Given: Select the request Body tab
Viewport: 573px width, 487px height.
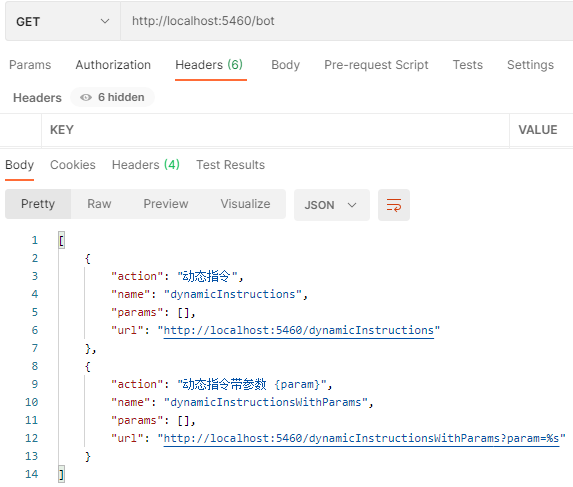Looking at the screenshot, I should tap(285, 65).
